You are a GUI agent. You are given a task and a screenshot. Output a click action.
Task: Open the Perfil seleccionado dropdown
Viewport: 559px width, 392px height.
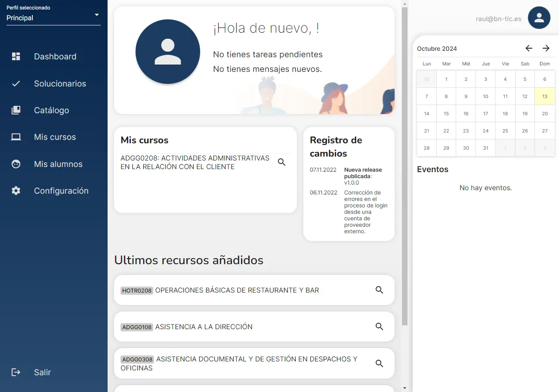53,18
